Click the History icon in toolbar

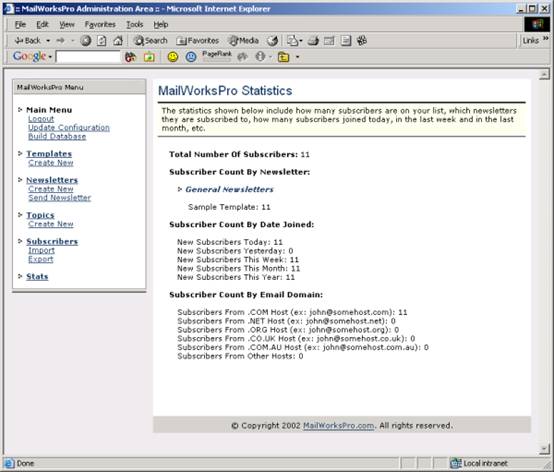(272, 41)
